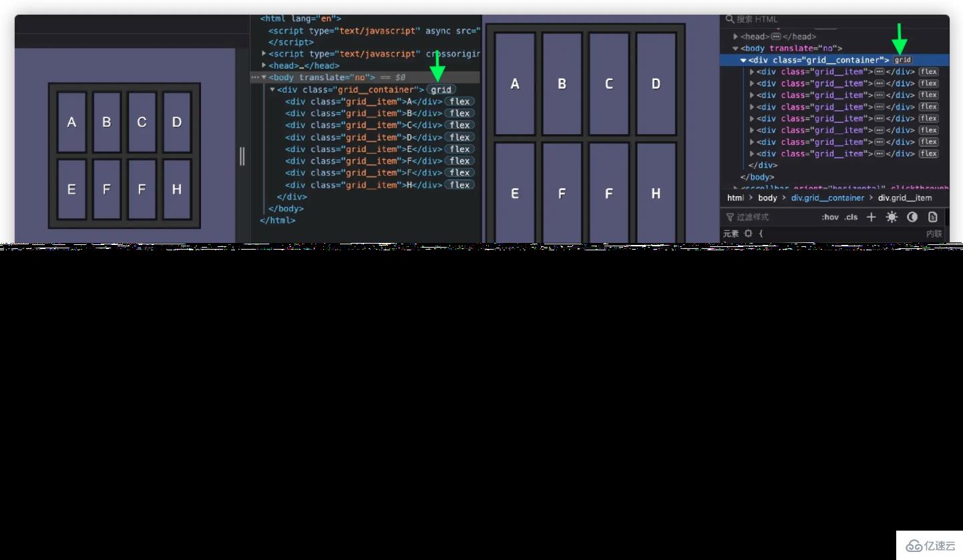Toggle the flex badge on the grid__item A row
963x560 pixels.
coord(459,101)
